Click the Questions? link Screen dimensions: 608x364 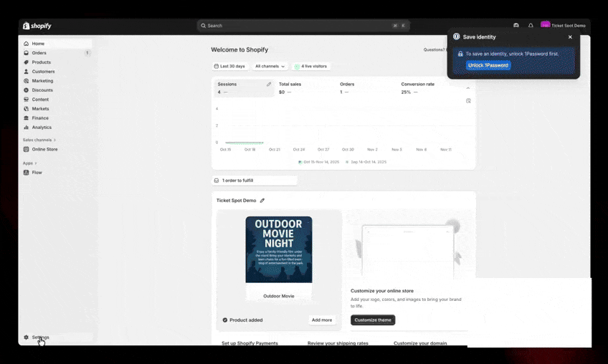tap(434, 49)
